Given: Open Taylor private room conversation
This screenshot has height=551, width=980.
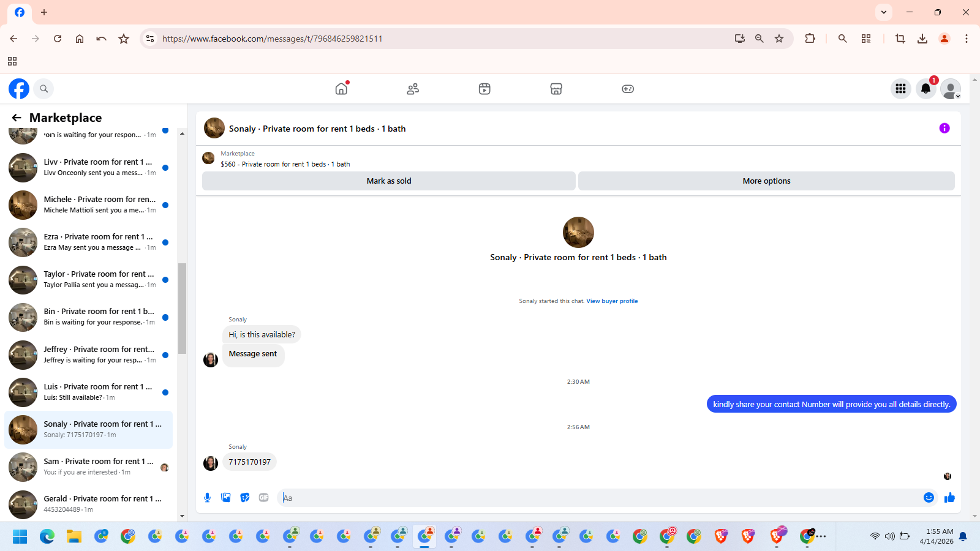Looking at the screenshot, I should (x=89, y=279).
